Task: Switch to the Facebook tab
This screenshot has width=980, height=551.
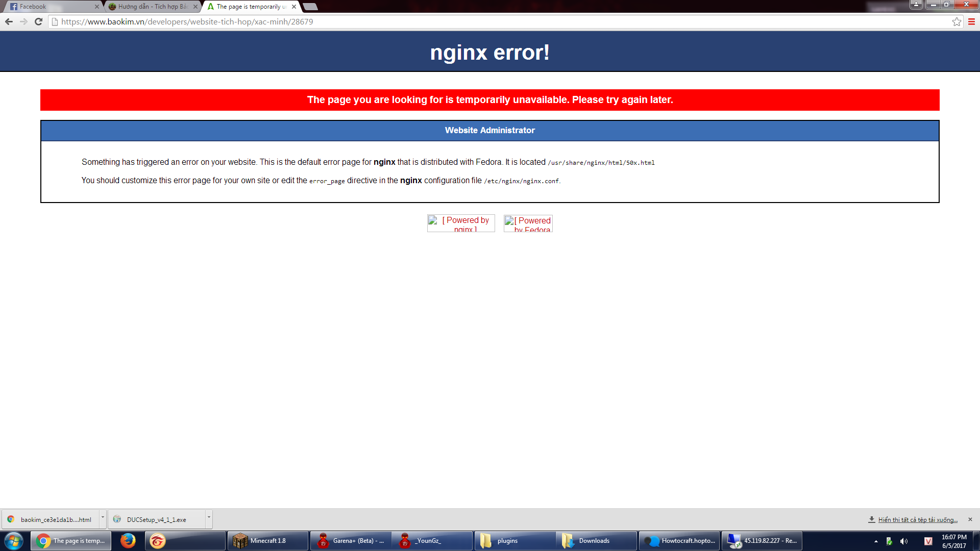Action: [51, 7]
